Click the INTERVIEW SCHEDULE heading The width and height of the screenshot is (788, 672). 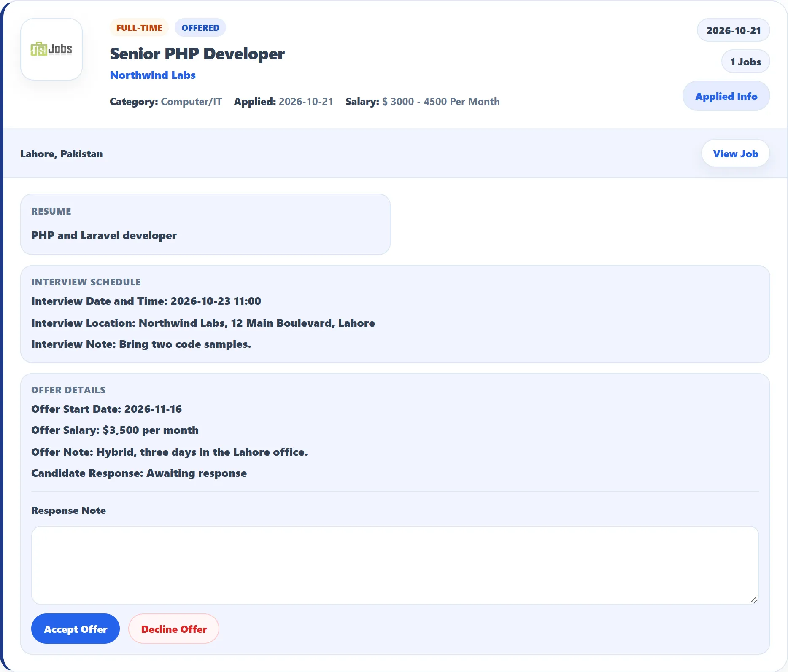[86, 282]
